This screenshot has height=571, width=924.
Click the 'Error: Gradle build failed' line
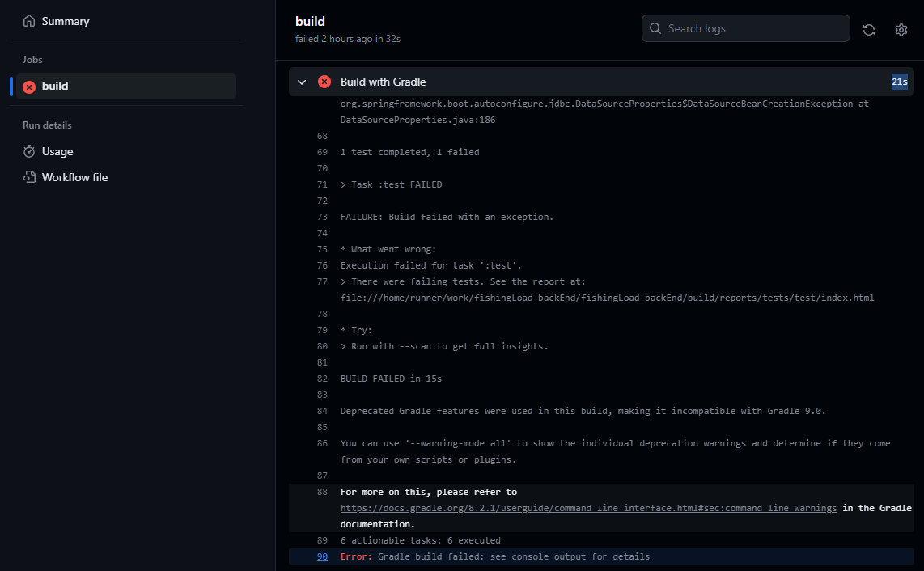click(495, 556)
